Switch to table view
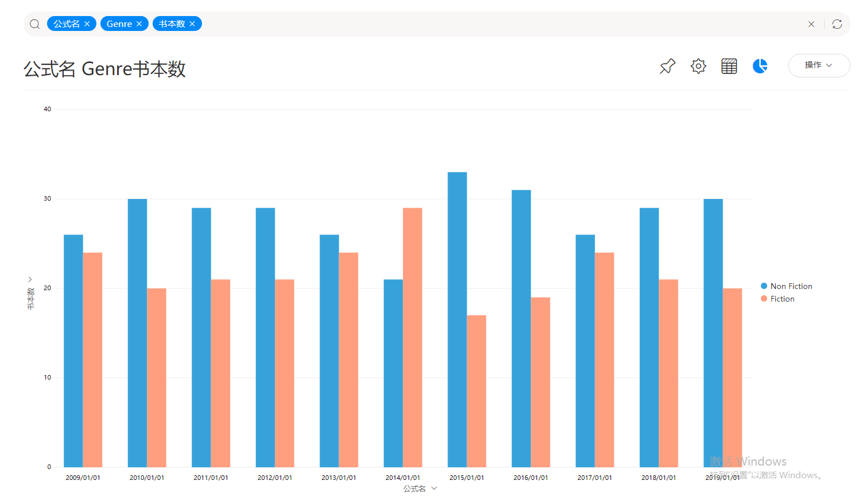The width and height of the screenshot is (863, 504). click(729, 67)
